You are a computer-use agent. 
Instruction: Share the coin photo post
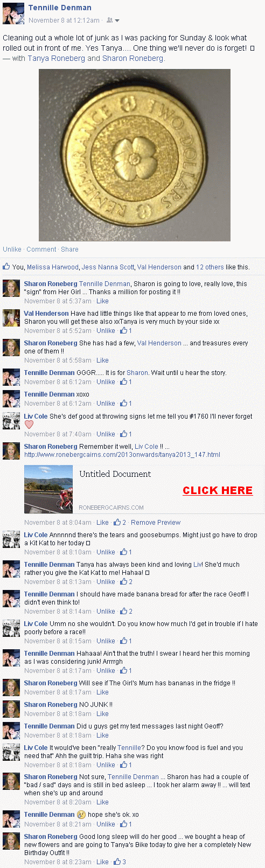69,249
